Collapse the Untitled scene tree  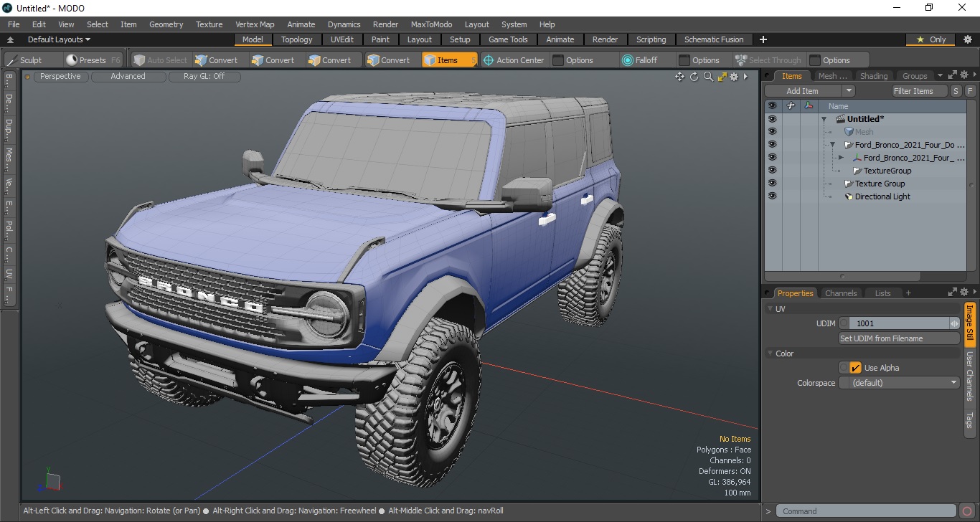(x=824, y=119)
